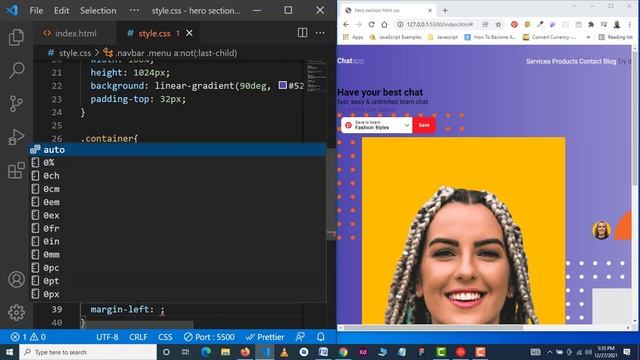Open the Reading list in Chrome

(x=615, y=37)
